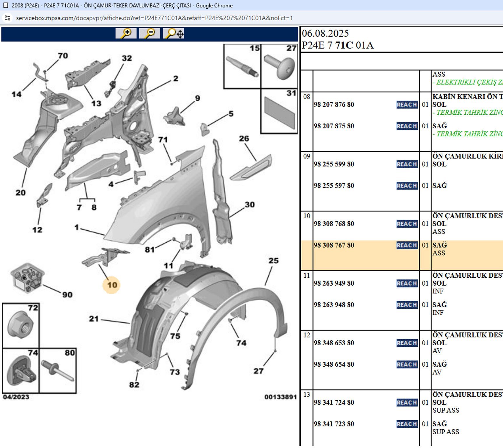The height and width of the screenshot is (448, 503).
Task: Click callout number 25 on wheel arch trim
Action: [273, 261]
